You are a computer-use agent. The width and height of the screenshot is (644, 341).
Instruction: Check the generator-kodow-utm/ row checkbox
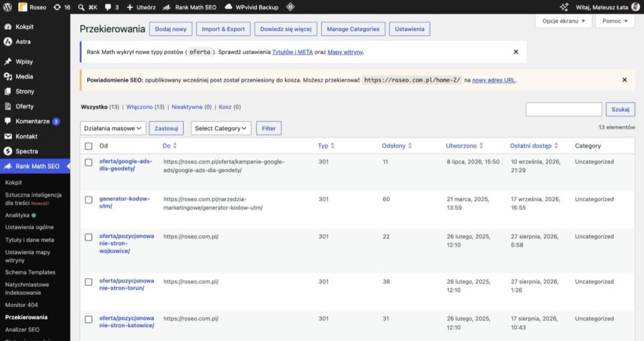(x=89, y=200)
